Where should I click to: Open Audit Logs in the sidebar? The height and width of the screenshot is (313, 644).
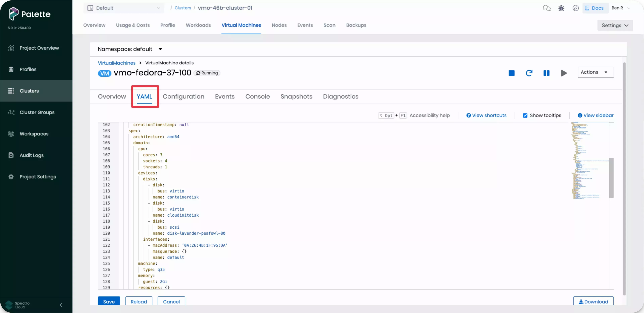coord(32,155)
